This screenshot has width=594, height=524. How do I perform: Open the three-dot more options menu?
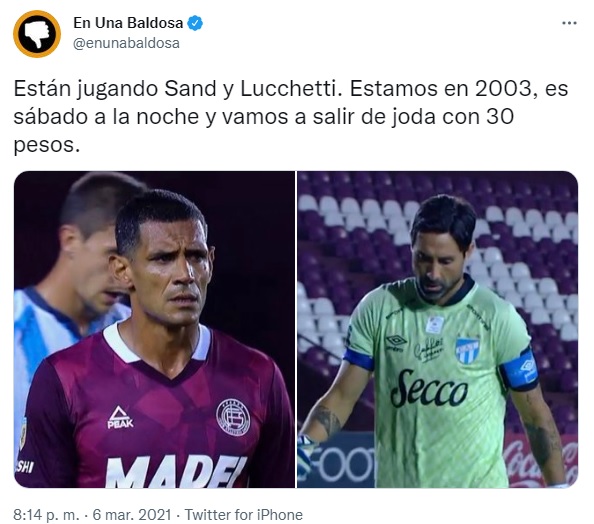pos(569,23)
